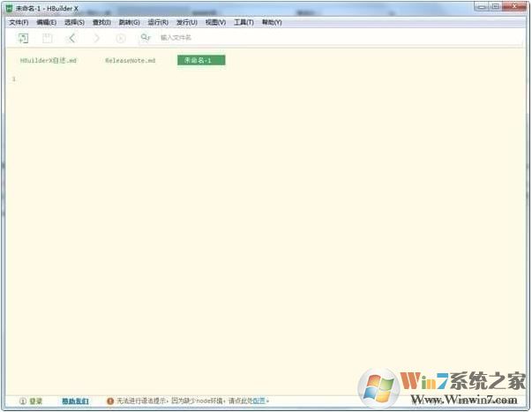Expand the 运行(R) menu
This screenshot has width=532, height=412.
pyautogui.click(x=158, y=22)
